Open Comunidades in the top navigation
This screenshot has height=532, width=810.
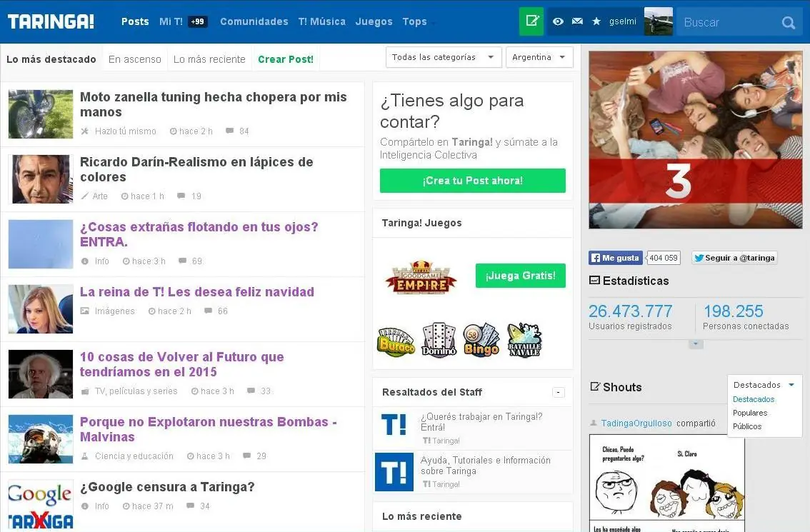[254, 21]
